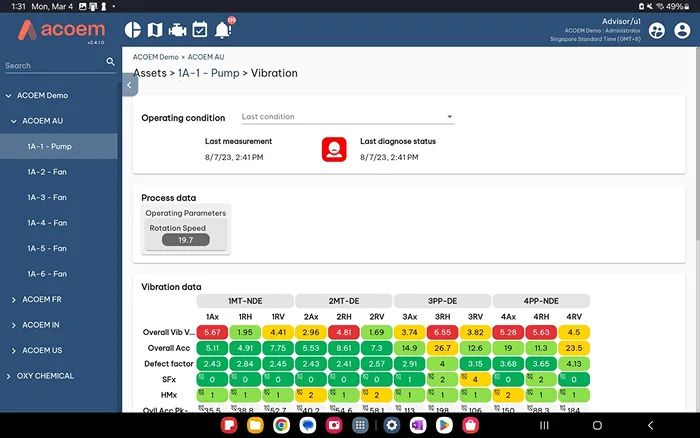700x438 pixels.
Task: Open the machine engine icon in toolbar
Action: tap(177, 30)
